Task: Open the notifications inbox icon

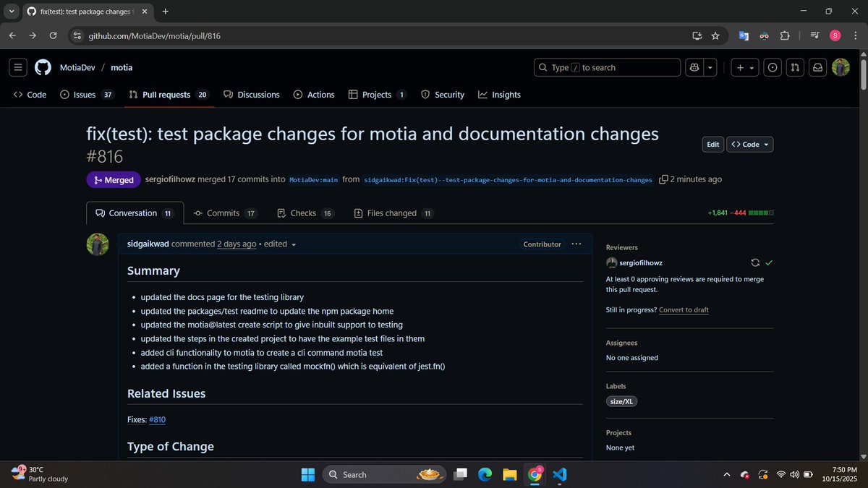Action: click(817, 67)
